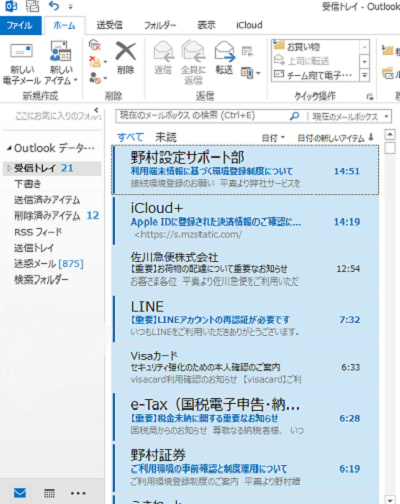
Task: Open the 送信済みアイテム folder
Action: coord(47,200)
